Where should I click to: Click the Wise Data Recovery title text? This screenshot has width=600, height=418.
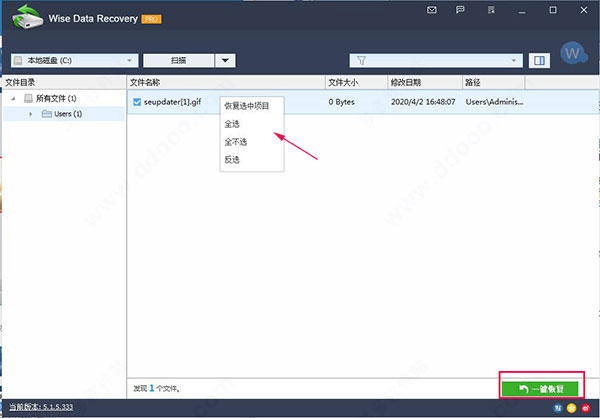[93, 19]
